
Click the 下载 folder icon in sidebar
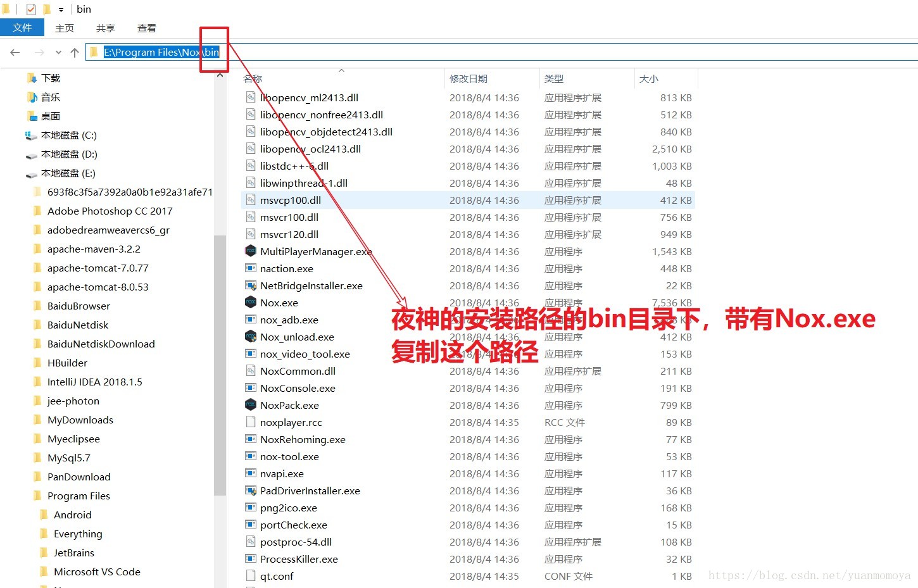pyautogui.click(x=32, y=78)
